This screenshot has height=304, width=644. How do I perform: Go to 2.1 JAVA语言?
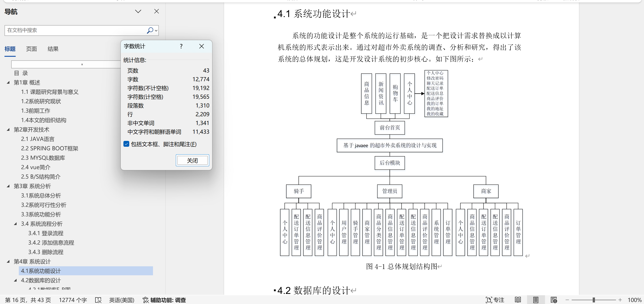pos(37,139)
